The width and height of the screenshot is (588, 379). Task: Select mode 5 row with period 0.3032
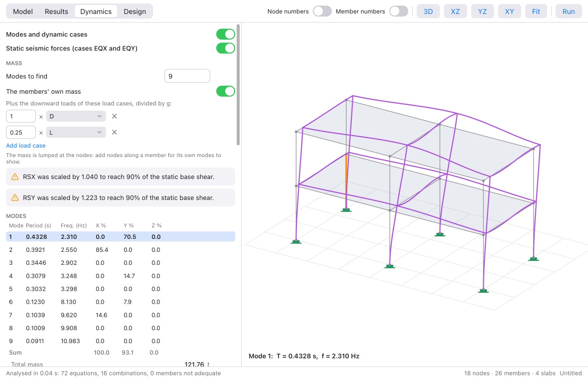pyautogui.click(x=121, y=289)
